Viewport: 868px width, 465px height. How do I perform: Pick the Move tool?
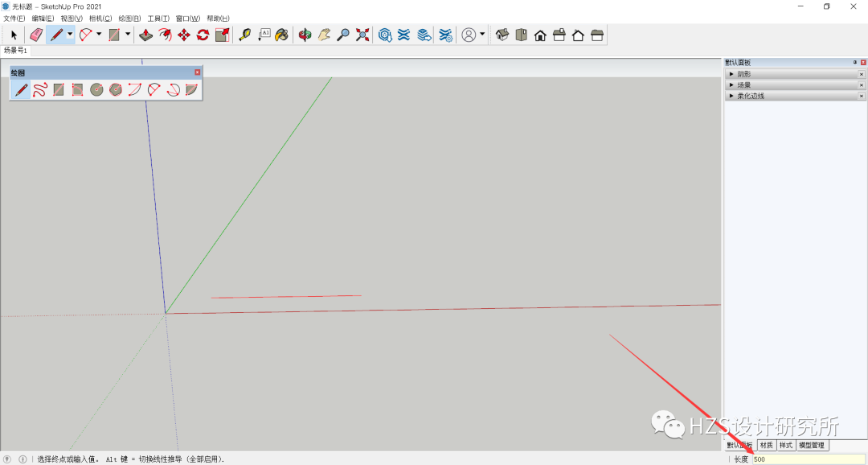[x=183, y=35]
